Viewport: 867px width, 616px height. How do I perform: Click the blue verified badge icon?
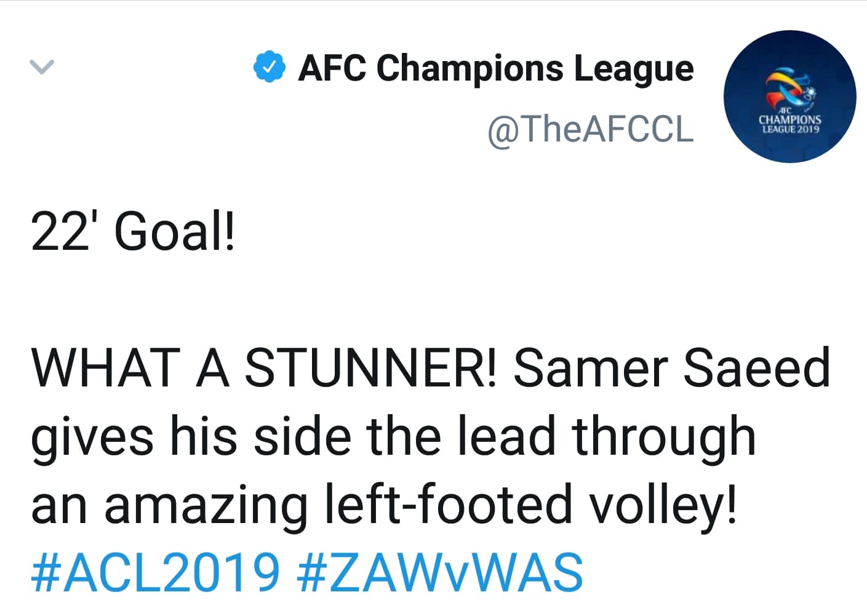click(x=269, y=67)
